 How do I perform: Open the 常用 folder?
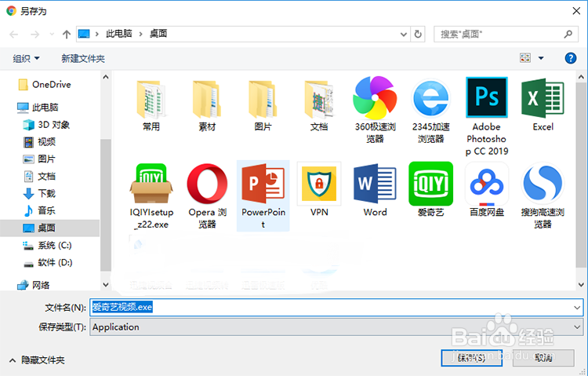pos(151,105)
